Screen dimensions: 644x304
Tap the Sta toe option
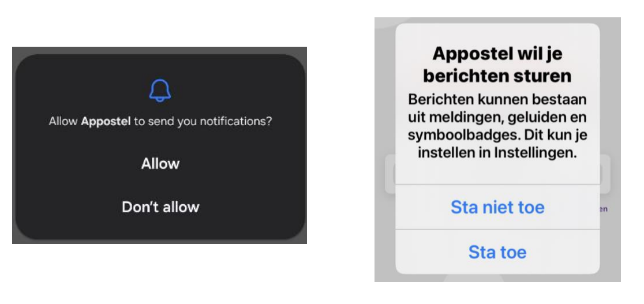point(497,252)
